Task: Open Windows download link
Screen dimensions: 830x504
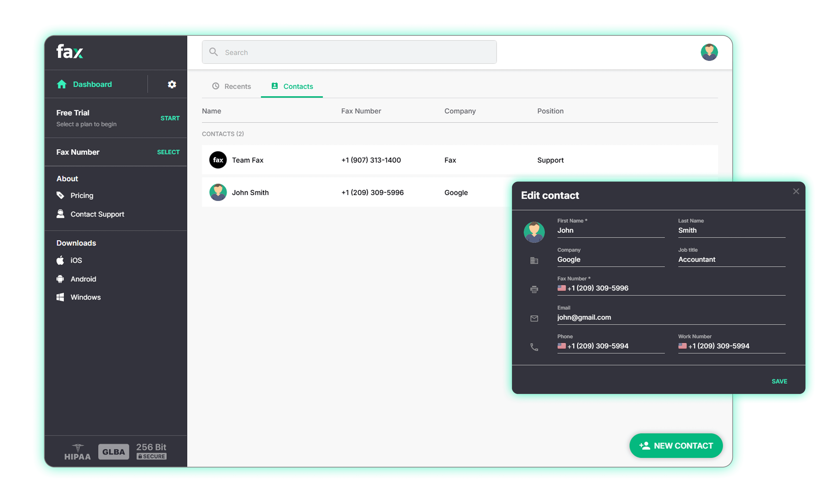Action: [85, 297]
